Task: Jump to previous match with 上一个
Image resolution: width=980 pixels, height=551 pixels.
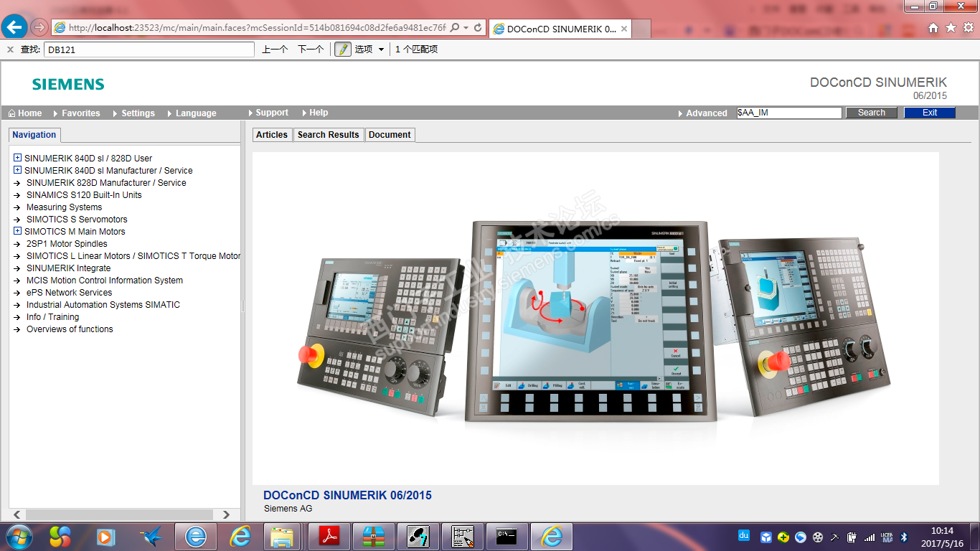Action: pyautogui.click(x=275, y=50)
